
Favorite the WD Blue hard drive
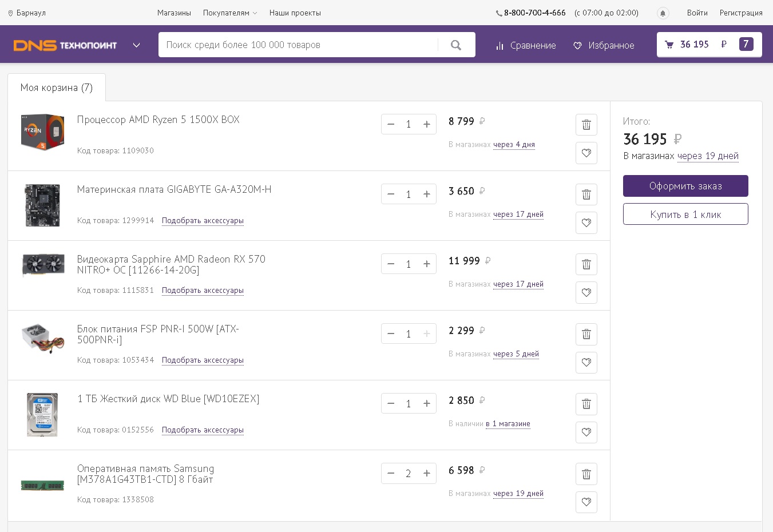coord(586,432)
